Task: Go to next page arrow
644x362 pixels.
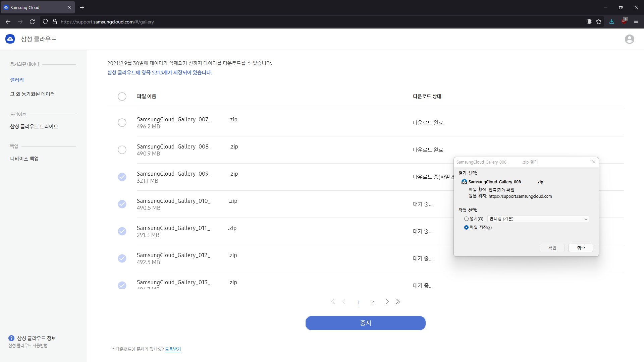Action: [387, 302]
